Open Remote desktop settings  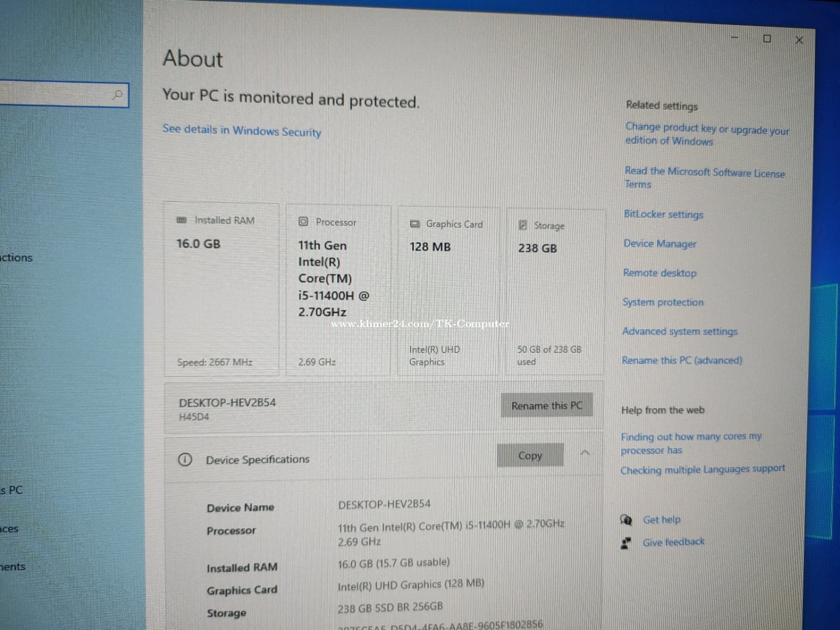tap(660, 273)
